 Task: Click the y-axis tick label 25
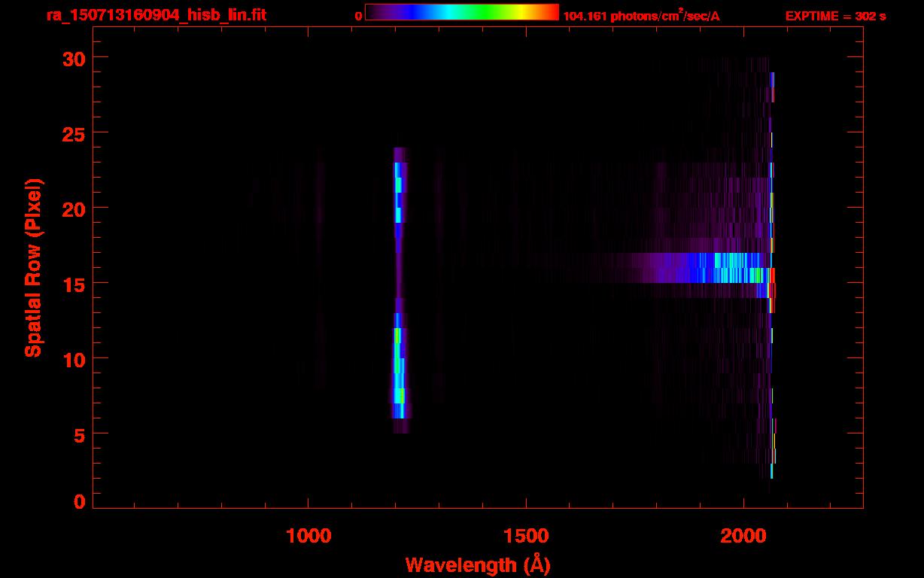74,133
